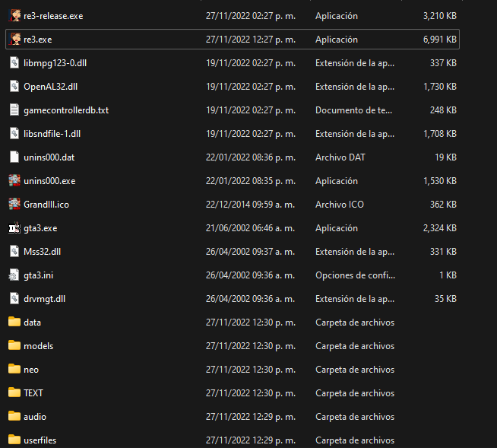Click the 1 KB size of gta3.ini
The image size is (497, 448).
click(x=448, y=275)
